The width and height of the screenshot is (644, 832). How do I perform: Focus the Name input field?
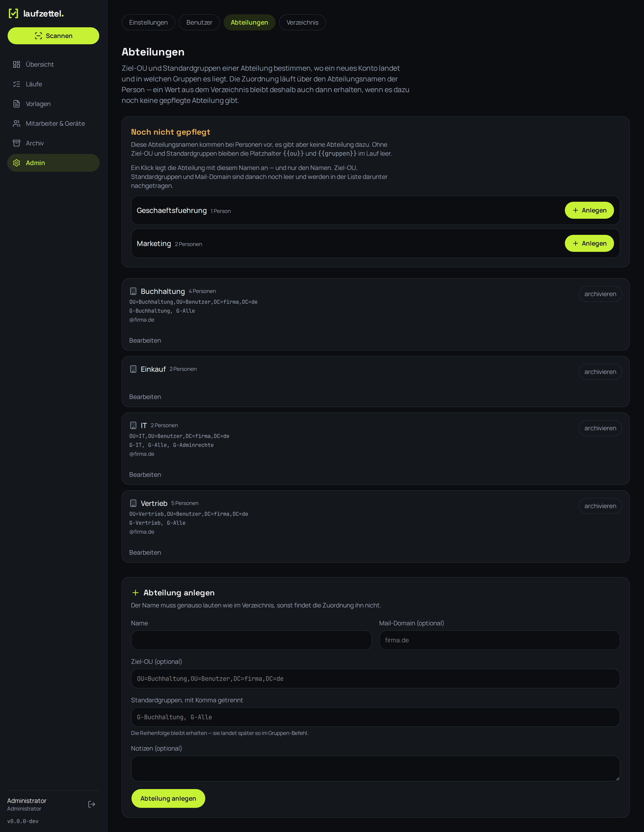point(251,640)
